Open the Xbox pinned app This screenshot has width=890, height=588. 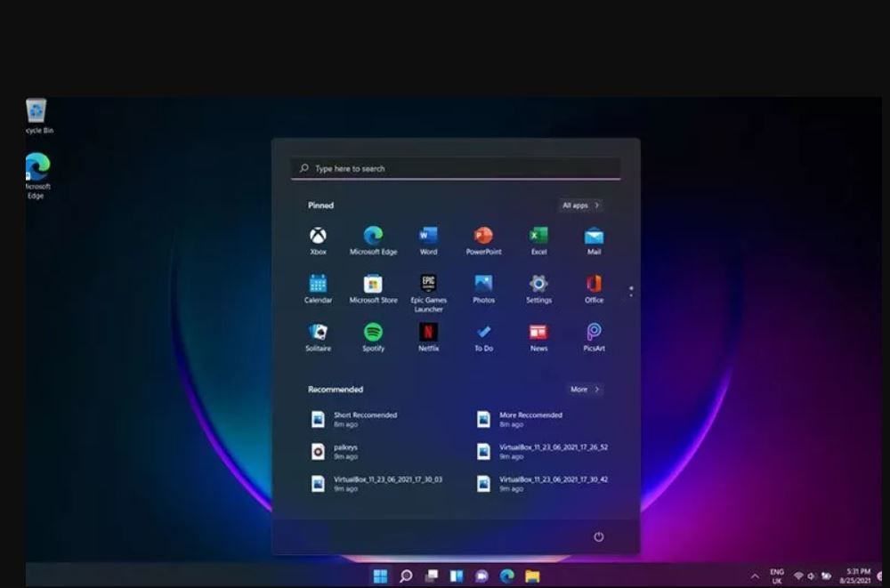(x=318, y=241)
